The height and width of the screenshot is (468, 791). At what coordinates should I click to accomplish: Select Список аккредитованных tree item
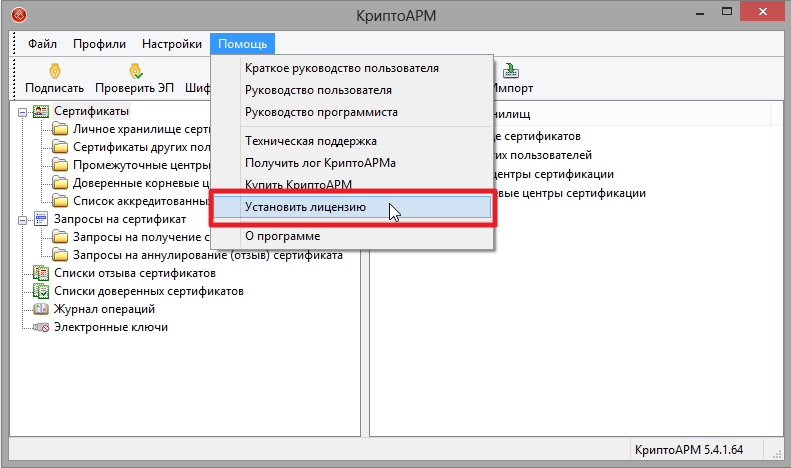141,201
